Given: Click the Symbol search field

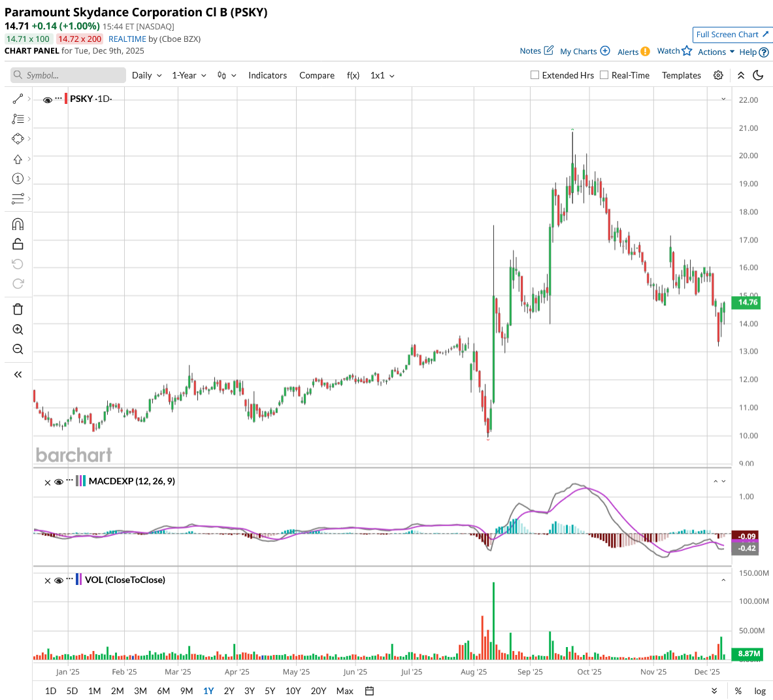Looking at the screenshot, I should (x=68, y=75).
